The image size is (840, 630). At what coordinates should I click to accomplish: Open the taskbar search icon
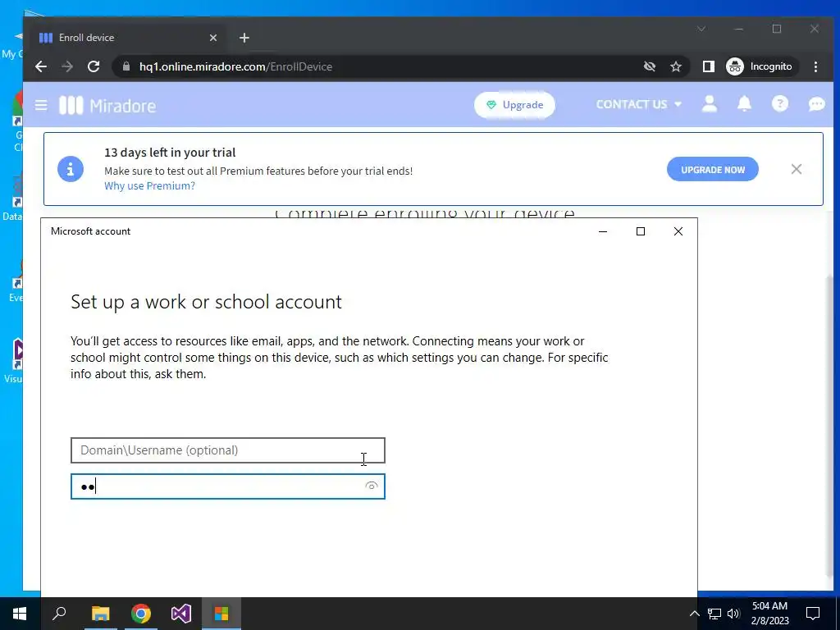point(59,614)
